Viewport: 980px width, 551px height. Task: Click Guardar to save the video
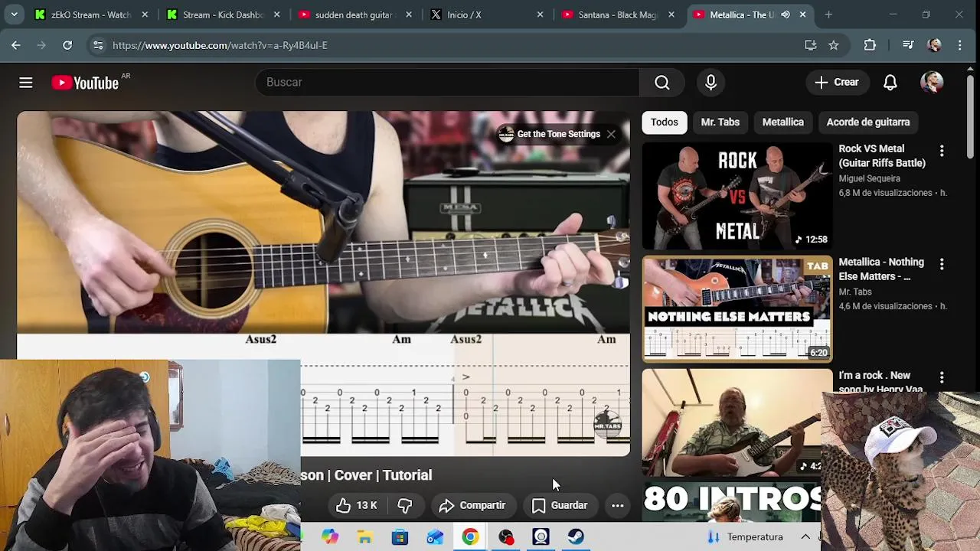[x=560, y=506]
